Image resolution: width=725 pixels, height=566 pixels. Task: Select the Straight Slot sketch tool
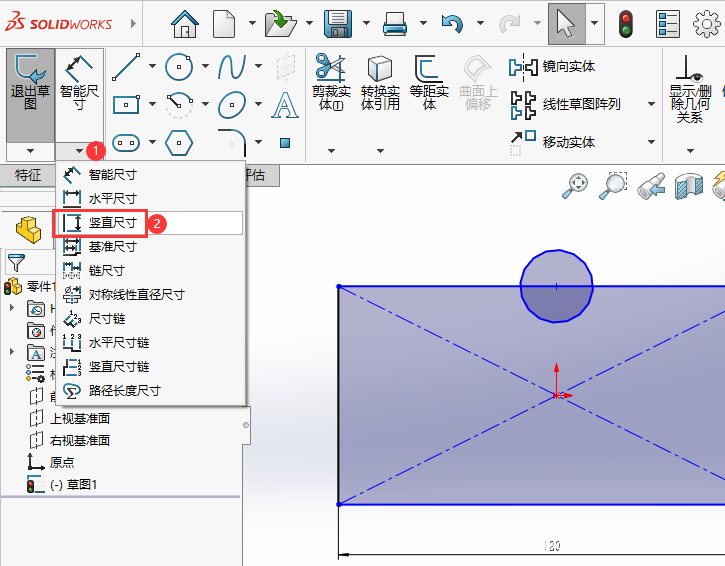[126, 142]
